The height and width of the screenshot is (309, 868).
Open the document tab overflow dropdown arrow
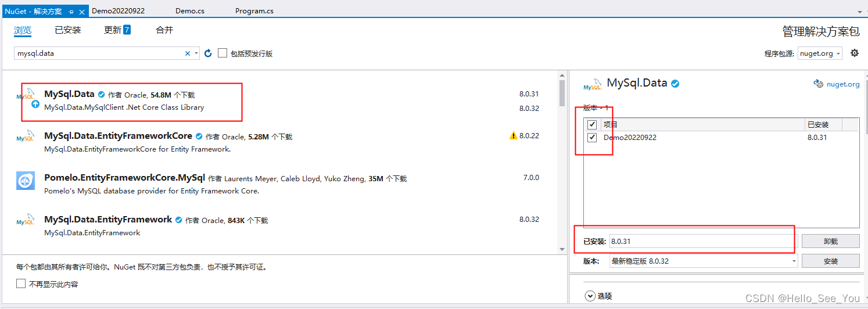[x=860, y=11]
